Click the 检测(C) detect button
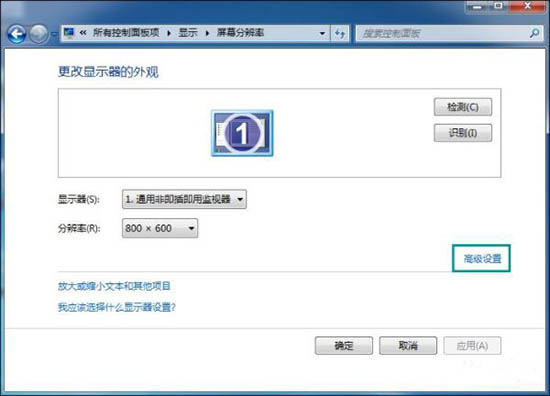This screenshot has width=550, height=396. pyautogui.click(x=463, y=107)
